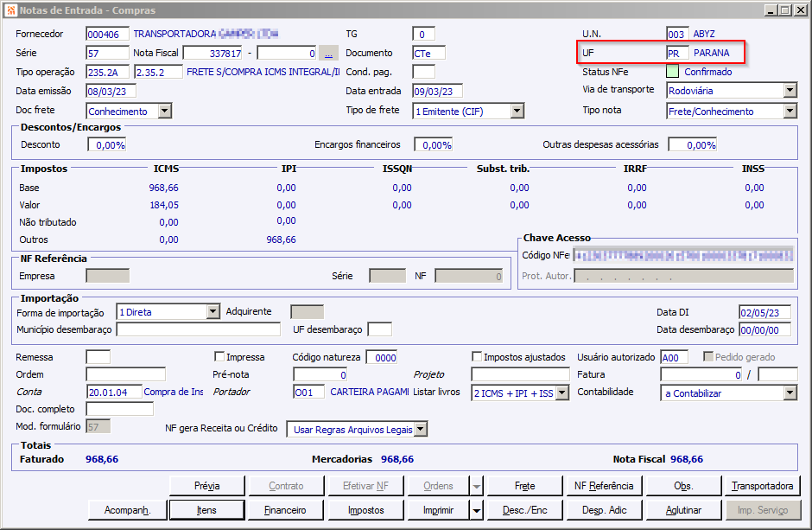Click the Prévia button
812x530 pixels.
(x=206, y=486)
